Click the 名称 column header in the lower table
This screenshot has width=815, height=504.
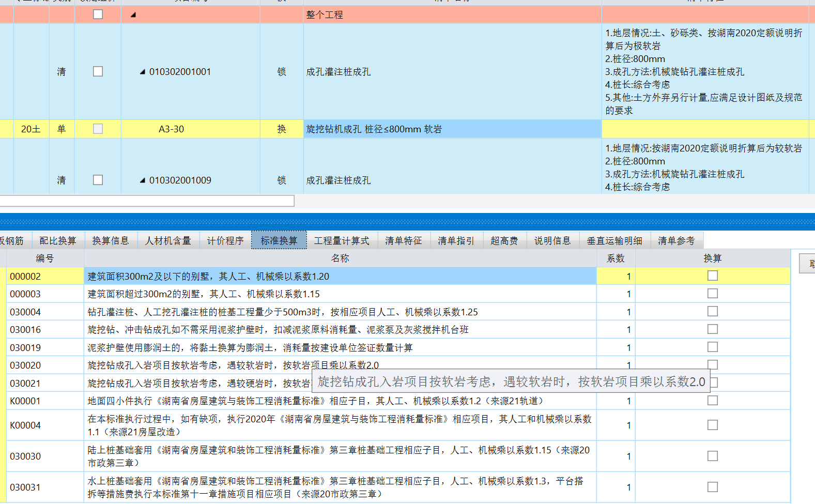click(340, 258)
